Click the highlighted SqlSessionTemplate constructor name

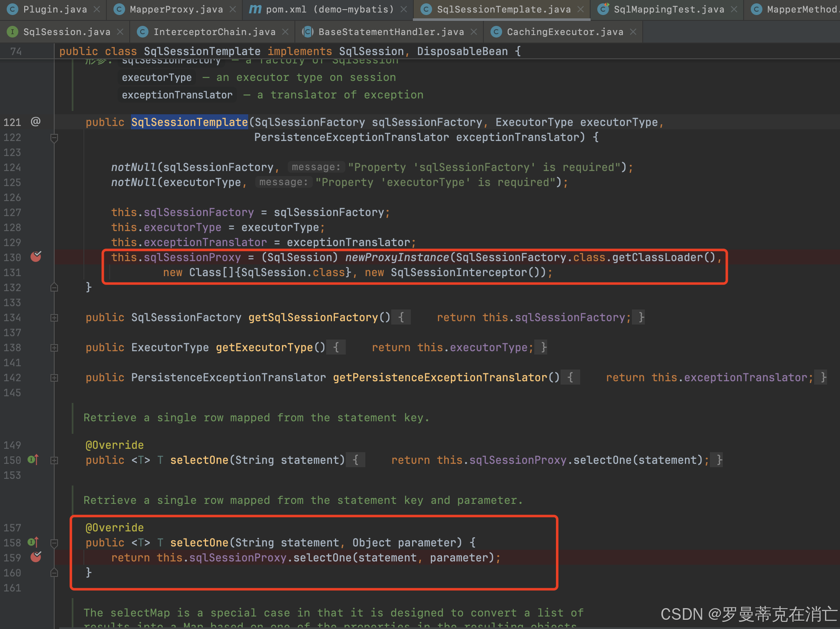coord(189,122)
